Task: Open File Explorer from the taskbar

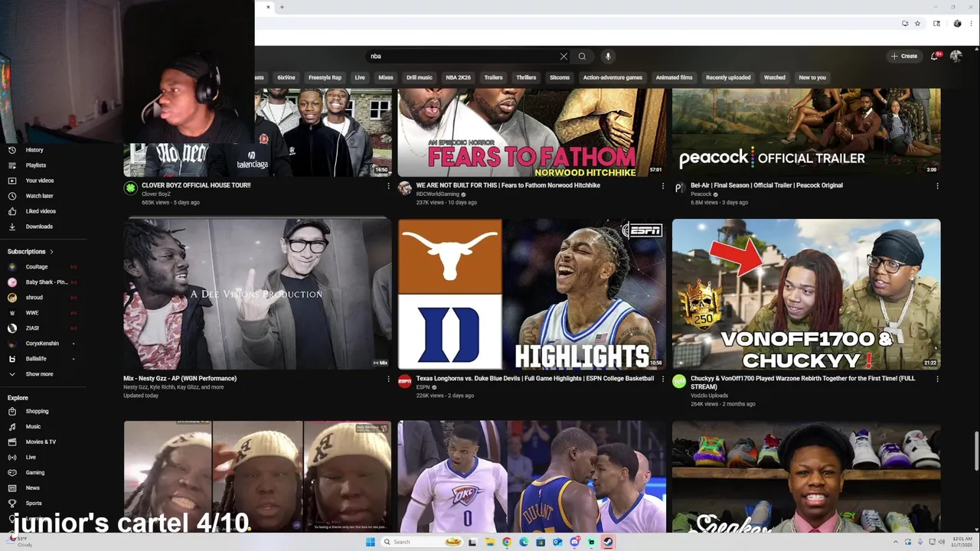Action: click(x=489, y=542)
